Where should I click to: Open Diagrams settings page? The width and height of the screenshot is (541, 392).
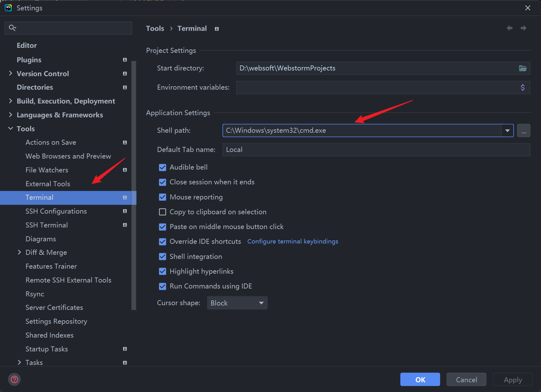click(41, 239)
